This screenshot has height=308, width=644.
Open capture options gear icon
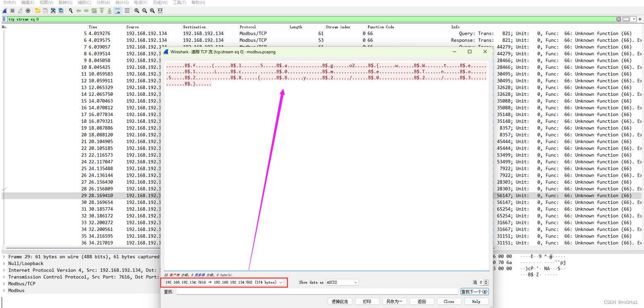[28, 11]
